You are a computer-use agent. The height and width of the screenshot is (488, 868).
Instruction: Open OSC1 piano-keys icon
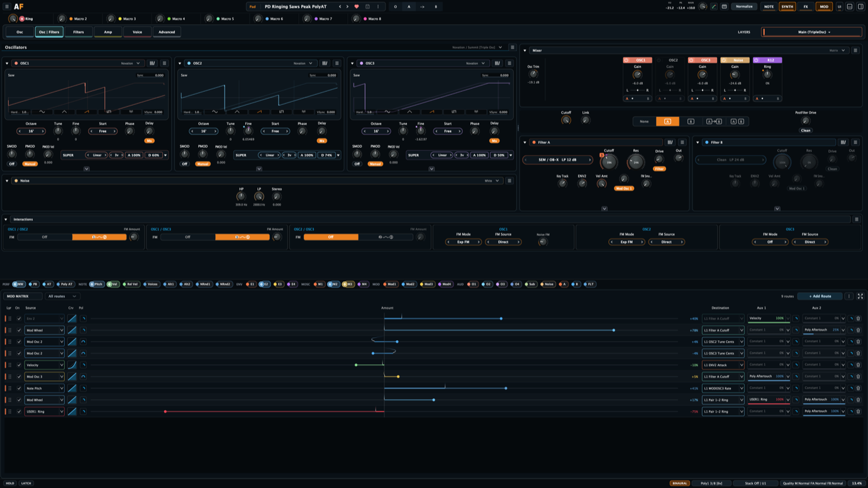(152, 63)
